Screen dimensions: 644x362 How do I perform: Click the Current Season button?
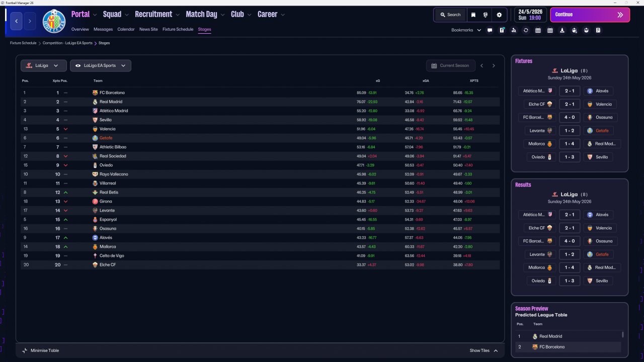pyautogui.click(x=450, y=66)
